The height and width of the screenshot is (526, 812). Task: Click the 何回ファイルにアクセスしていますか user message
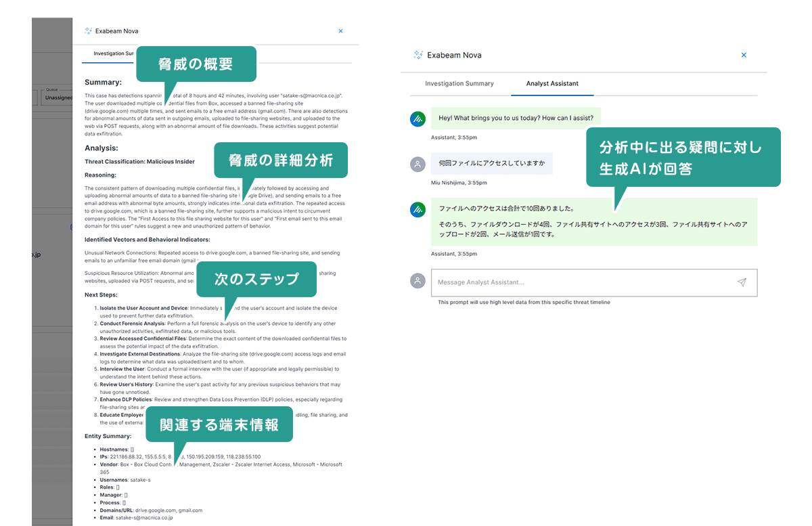tap(491, 163)
